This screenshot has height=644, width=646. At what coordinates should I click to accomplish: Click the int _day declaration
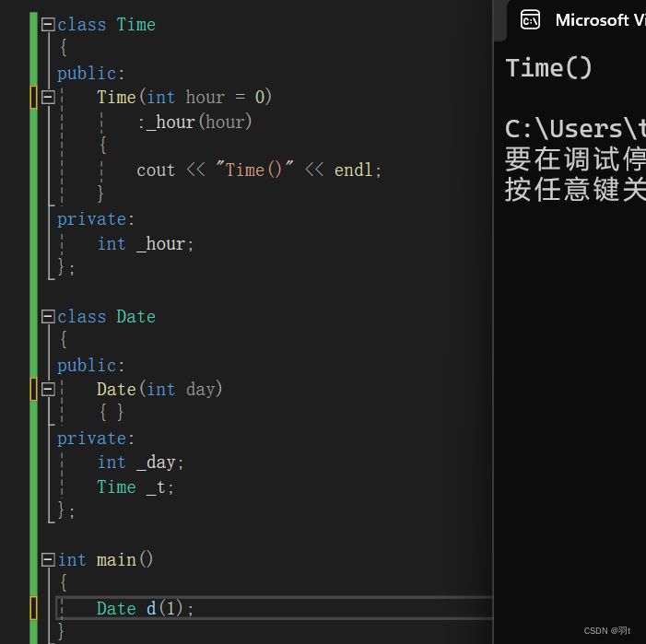[x=140, y=463]
